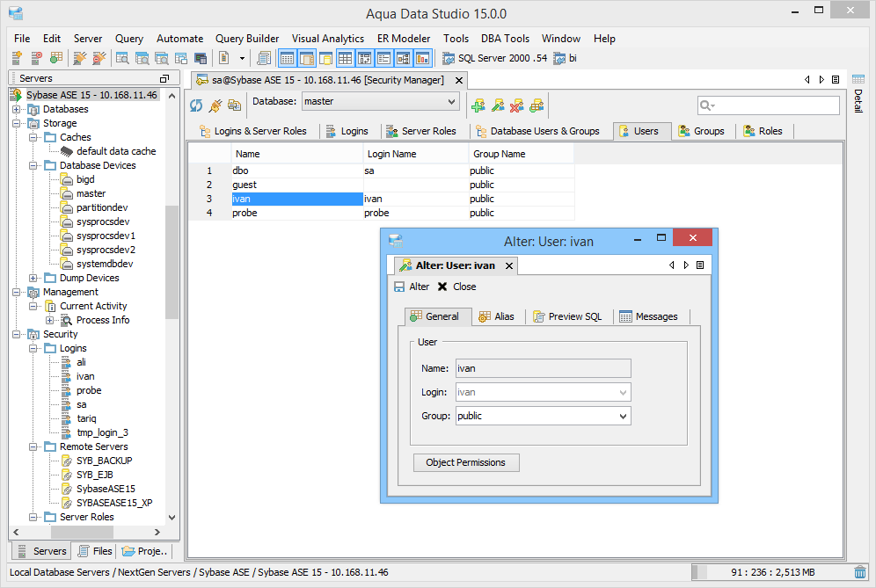Image resolution: width=876 pixels, height=588 pixels.
Task: Expand the Dump Devices node
Action: point(33,278)
